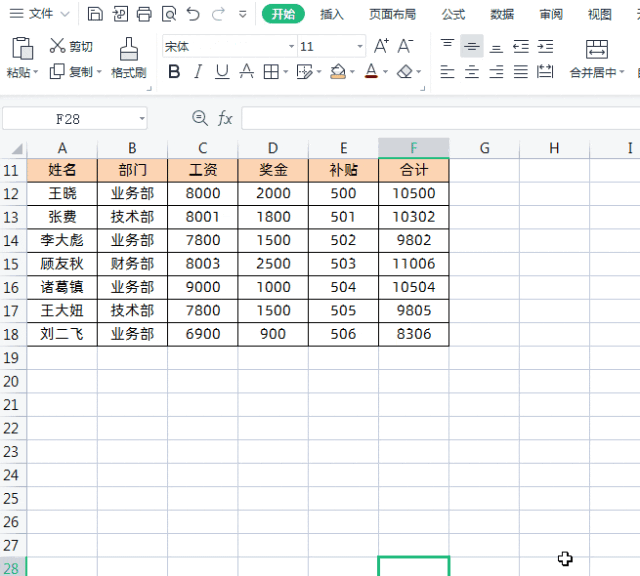The height and width of the screenshot is (576, 640).
Task: Increase font size with A+ icon
Action: pyautogui.click(x=381, y=46)
